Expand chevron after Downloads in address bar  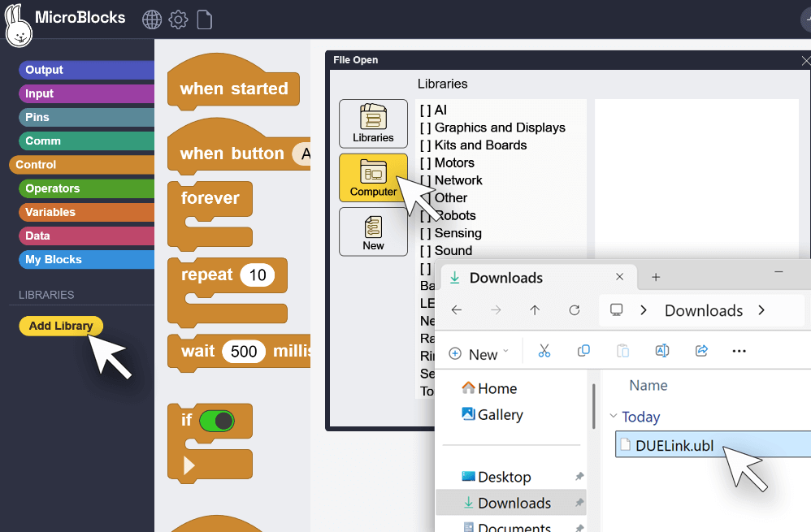pos(761,310)
